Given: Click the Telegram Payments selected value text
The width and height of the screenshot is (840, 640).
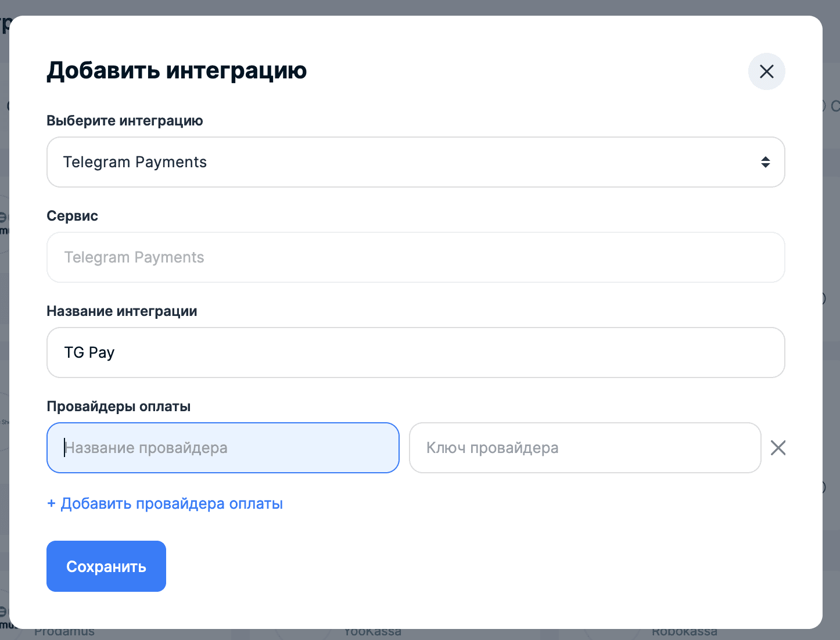Looking at the screenshot, I should [x=135, y=162].
